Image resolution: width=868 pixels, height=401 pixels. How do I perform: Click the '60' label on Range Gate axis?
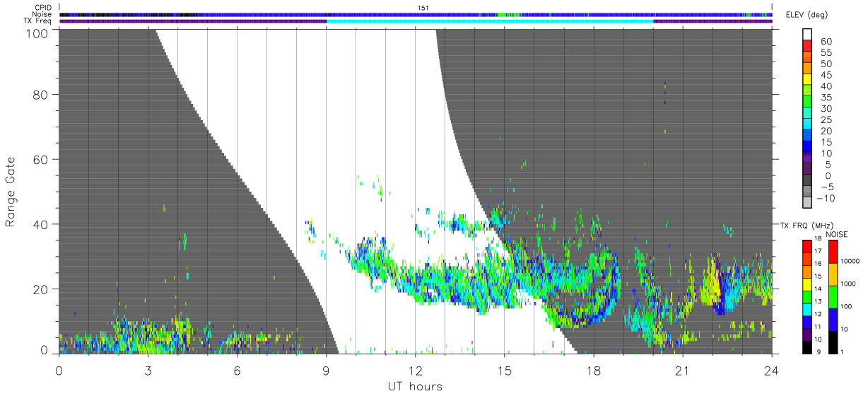pyautogui.click(x=41, y=159)
